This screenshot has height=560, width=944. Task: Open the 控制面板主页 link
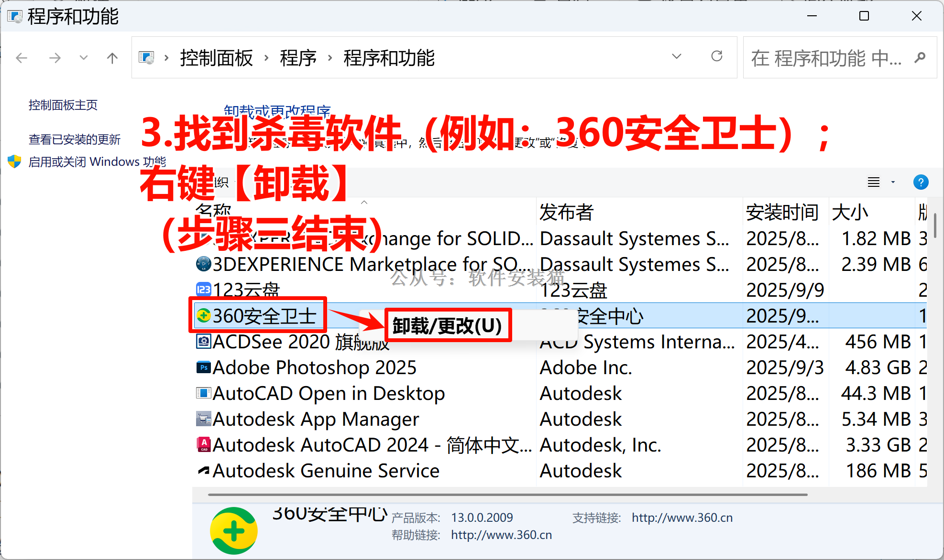point(63,105)
